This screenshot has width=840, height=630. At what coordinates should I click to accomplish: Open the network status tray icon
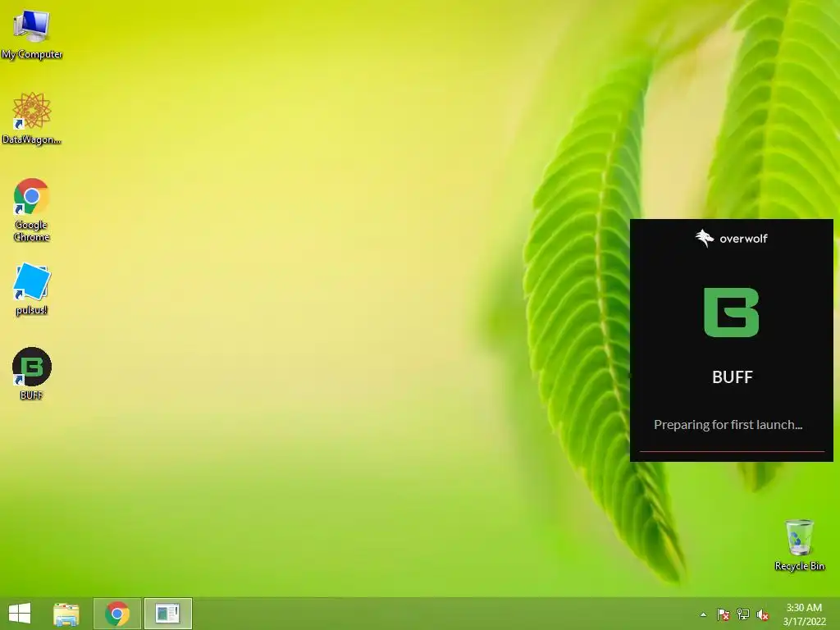[x=743, y=614]
